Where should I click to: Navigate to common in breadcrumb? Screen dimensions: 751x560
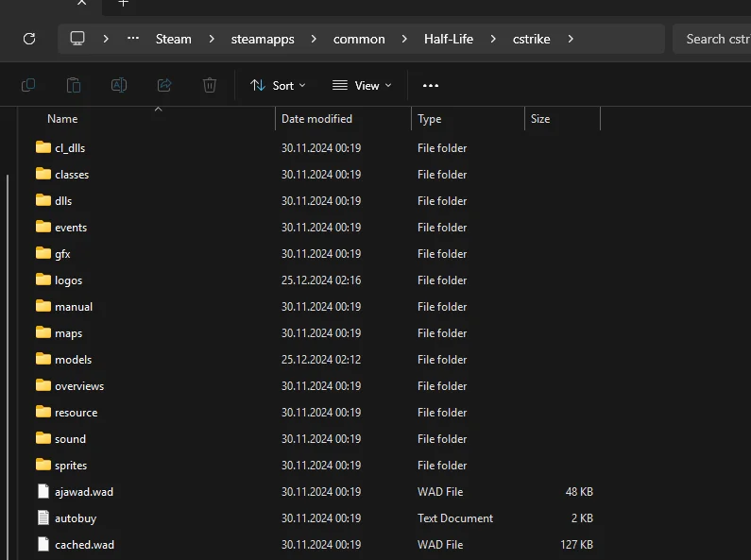click(359, 39)
